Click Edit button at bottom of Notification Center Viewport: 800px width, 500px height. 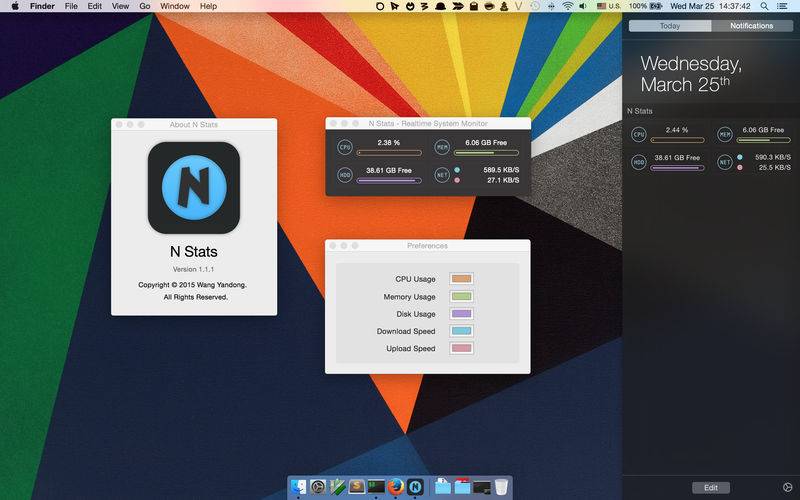(711, 488)
